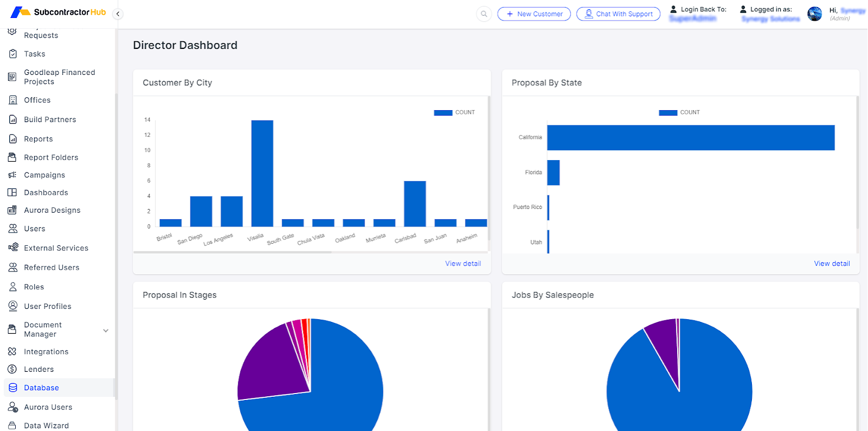Click the Reports chart icon
Viewport: 868px width, 431px height.
(12, 139)
